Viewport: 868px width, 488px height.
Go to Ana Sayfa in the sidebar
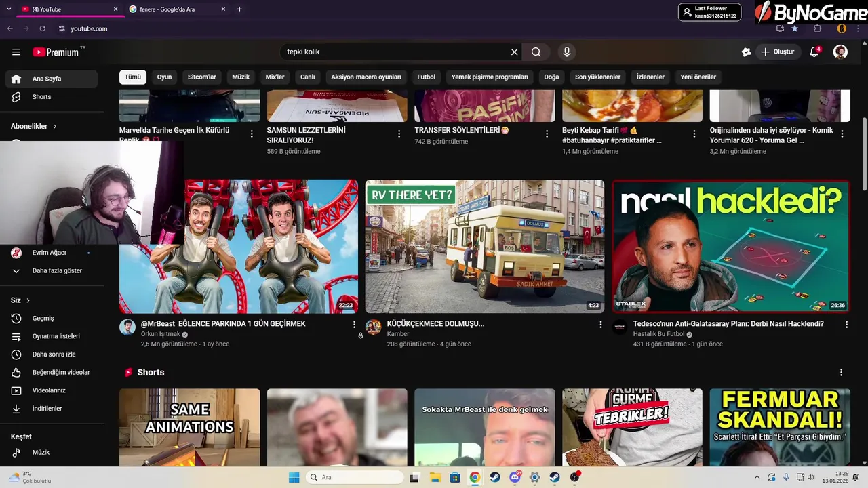pos(52,79)
